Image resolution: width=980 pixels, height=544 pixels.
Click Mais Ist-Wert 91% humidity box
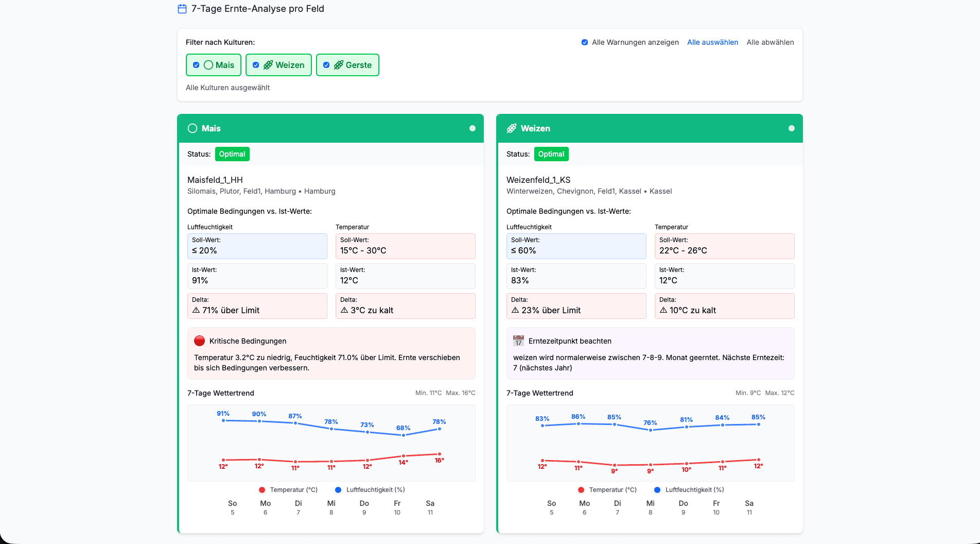coord(257,276)
